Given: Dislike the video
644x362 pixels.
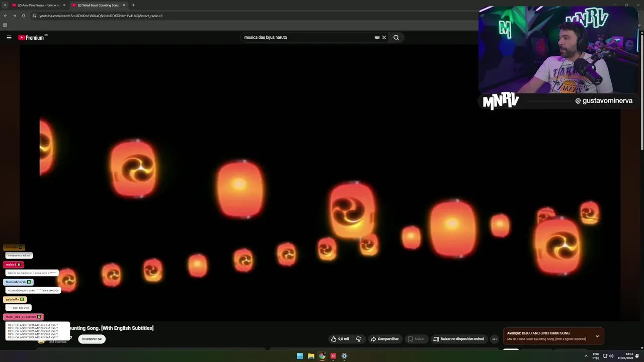Looking at the screenshot, I should (x=359, y=339).
